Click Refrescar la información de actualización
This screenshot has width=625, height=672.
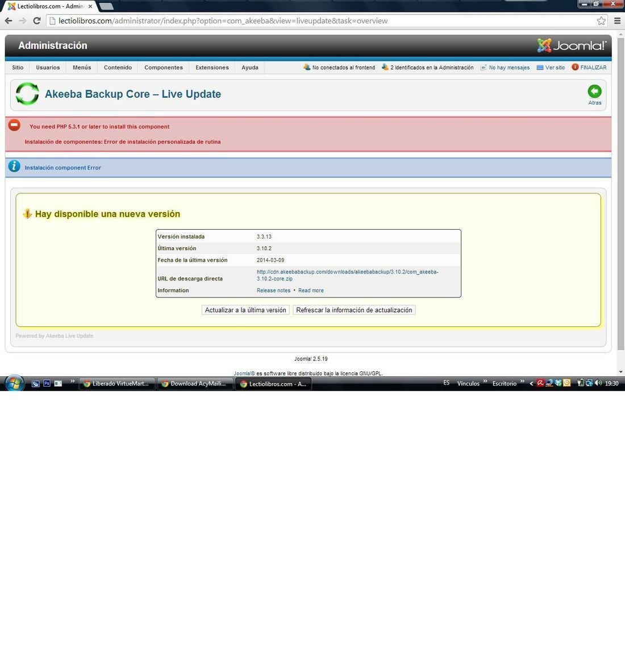tap(354, 310)
